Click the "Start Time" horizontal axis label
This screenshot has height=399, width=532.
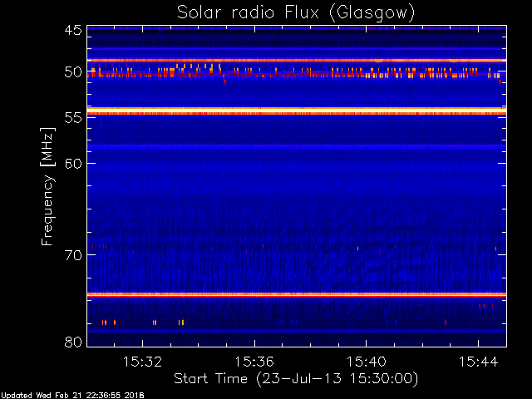(x=295, y=378)
